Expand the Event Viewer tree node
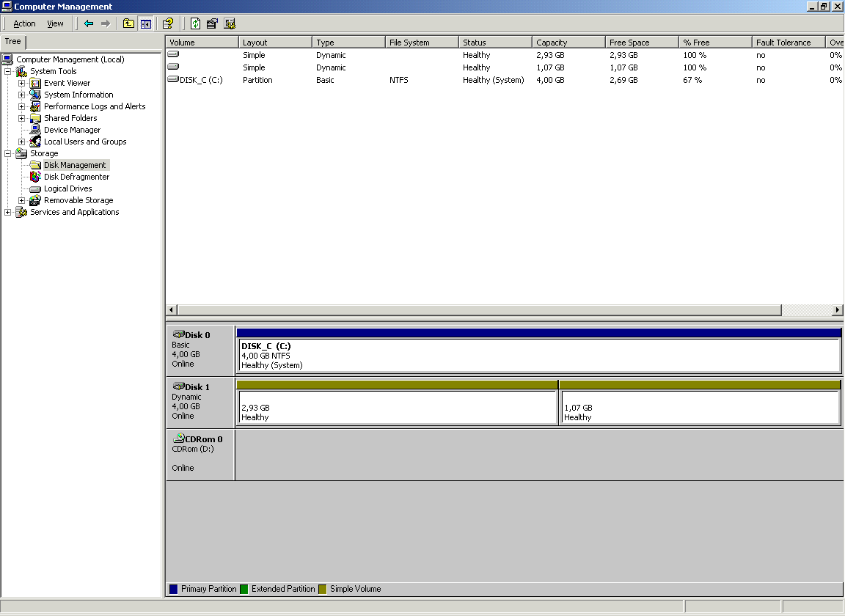This screenshot has width=845, height=616. tap(22, 83)
